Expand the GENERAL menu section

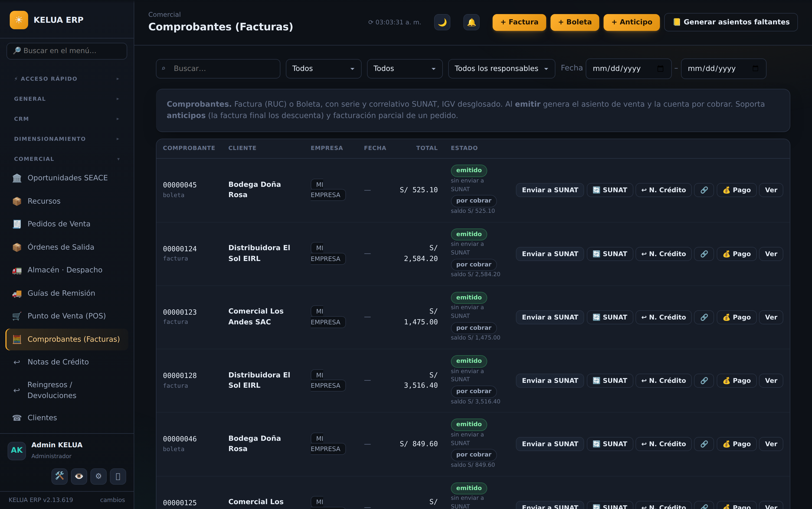coord(67,99)
